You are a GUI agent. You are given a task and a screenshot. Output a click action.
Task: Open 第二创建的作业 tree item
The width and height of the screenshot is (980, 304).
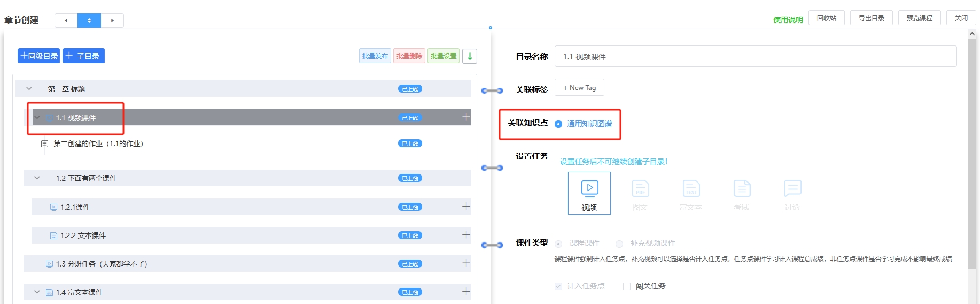[98, 143]
